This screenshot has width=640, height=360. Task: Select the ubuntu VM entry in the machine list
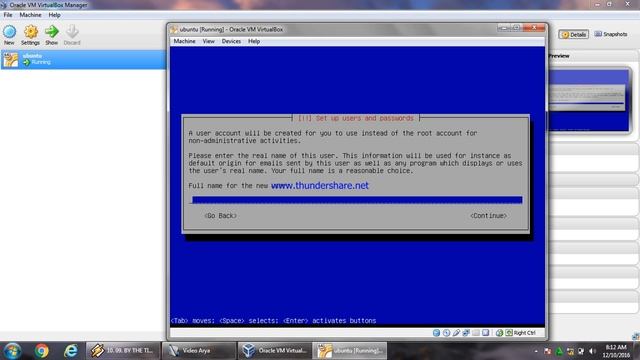(x=83, y=60)
